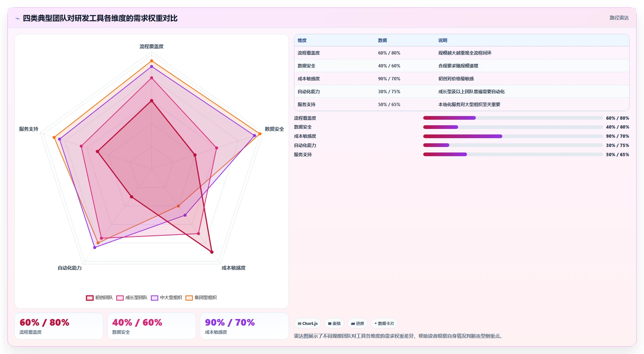Viewport: 644px width, 354px height.
Task: Click crimson 初创团队 point on 成本敏感度 axis
Action: point(212,252)
